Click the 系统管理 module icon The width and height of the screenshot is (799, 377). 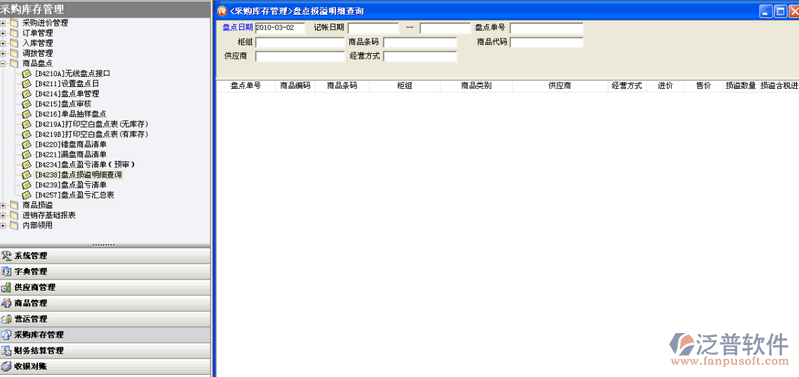pyautogui.click(x=6, y=256)
